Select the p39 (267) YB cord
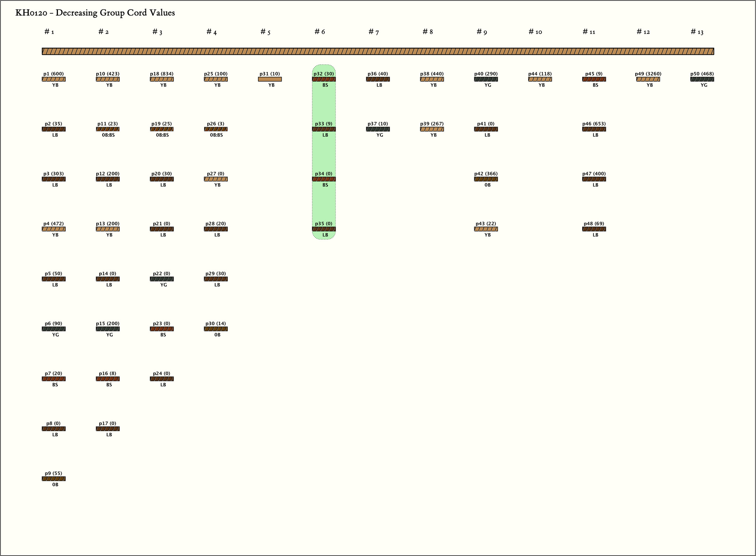Image resolution: width=756 pixels, height=556 pixels. click(x=432, y=129)
